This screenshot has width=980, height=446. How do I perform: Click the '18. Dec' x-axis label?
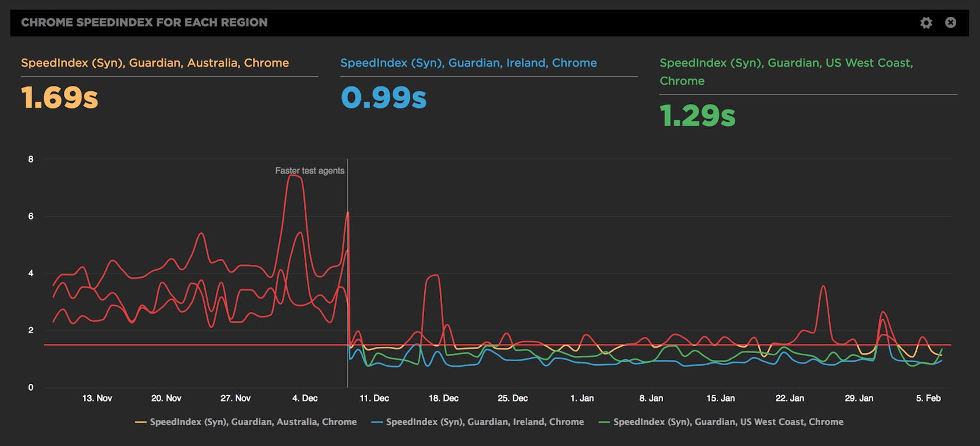(443, 398)
